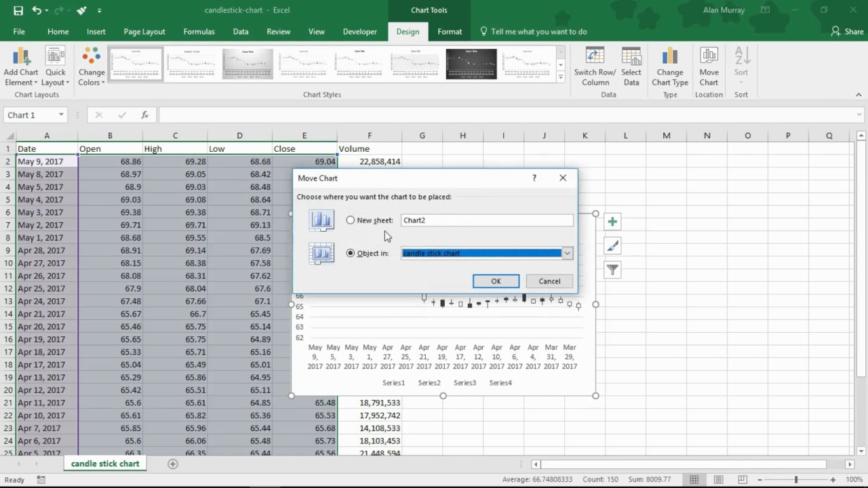This screenshot has height=488, width=868.
Task: Click the zoom slider handle
Action: tap(796, 479)
